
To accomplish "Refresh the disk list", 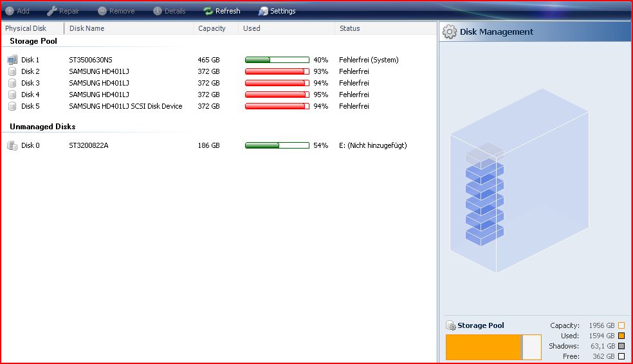I will click(x=221, y=11).
